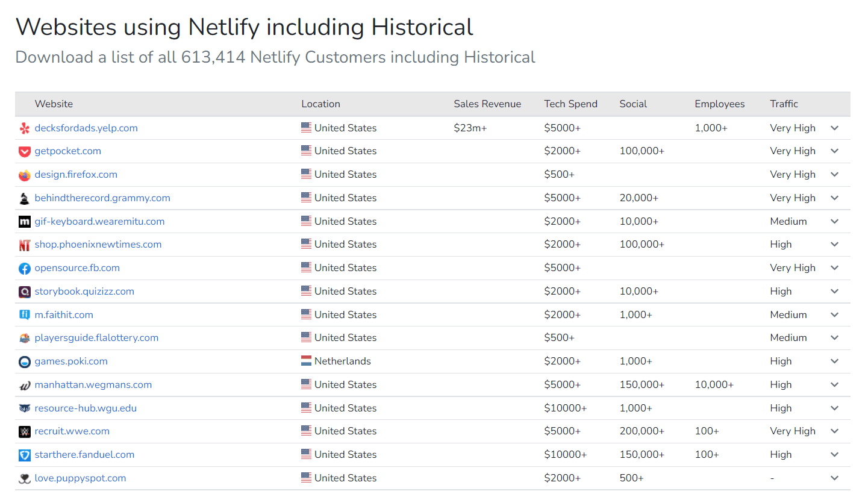Screen dimensions: 868x494
Task: Click the Website column header
Action: tap(54, 104)
